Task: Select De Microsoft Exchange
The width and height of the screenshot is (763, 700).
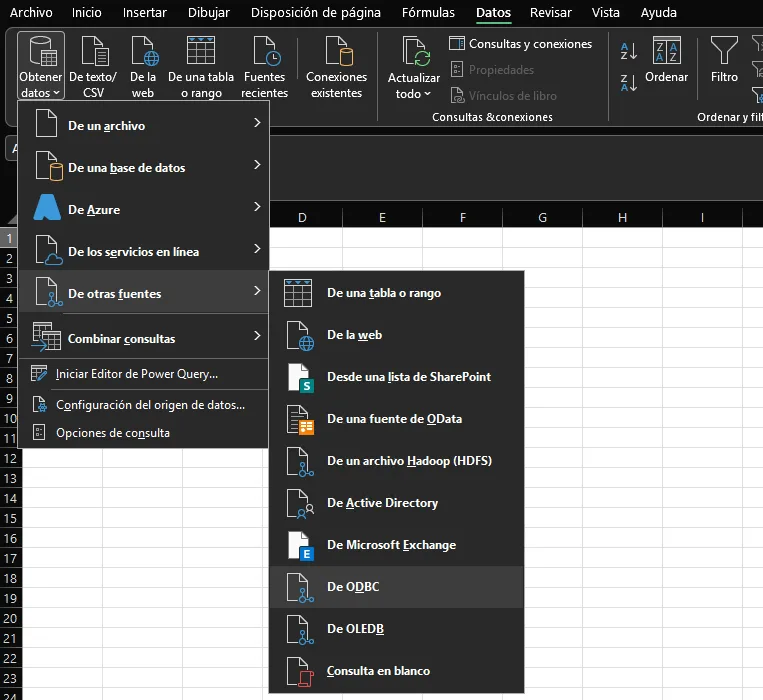Action: point(397,545)
